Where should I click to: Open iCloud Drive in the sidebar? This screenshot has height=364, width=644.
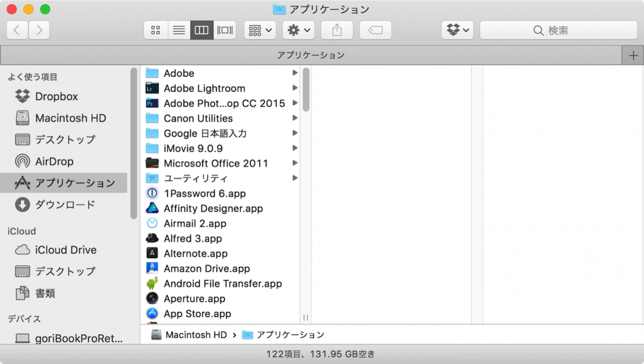coord(65,250)
